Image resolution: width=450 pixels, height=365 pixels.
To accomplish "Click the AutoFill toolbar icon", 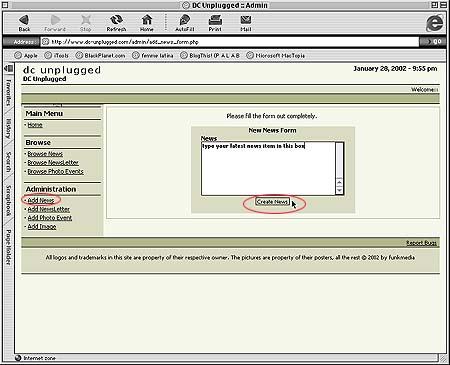I will pos(184,23).
